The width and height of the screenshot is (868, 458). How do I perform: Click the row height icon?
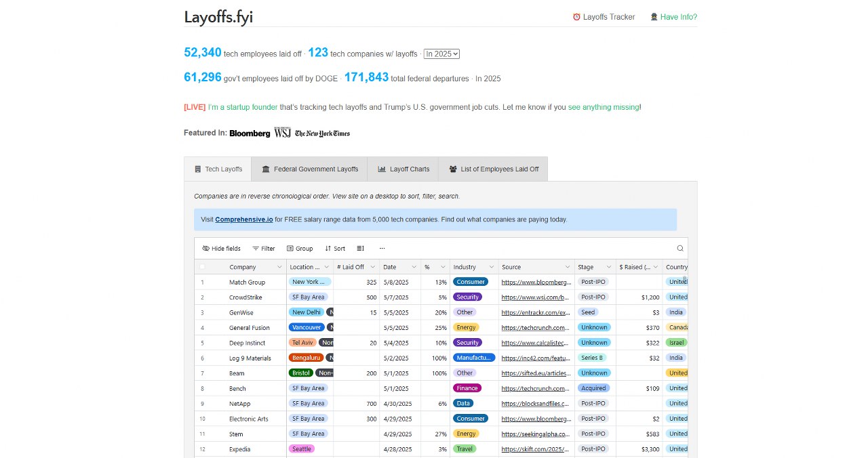[x=361, y=249]
